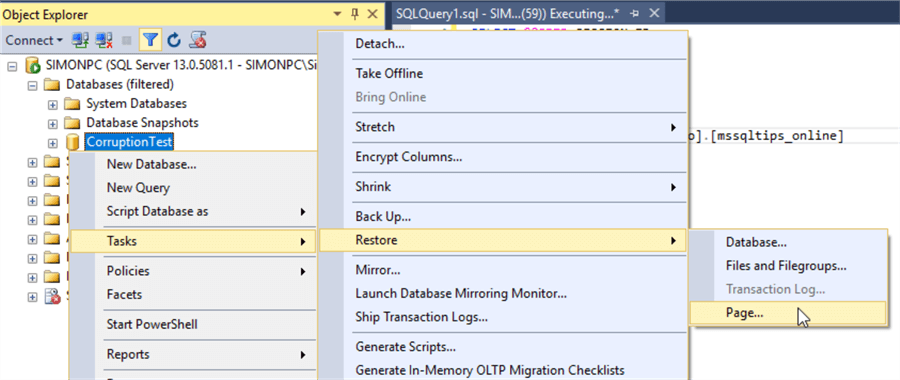The image size is (900, 380).
Task: Choose Detach... from Tasks menu
Action: click(503, 44)
